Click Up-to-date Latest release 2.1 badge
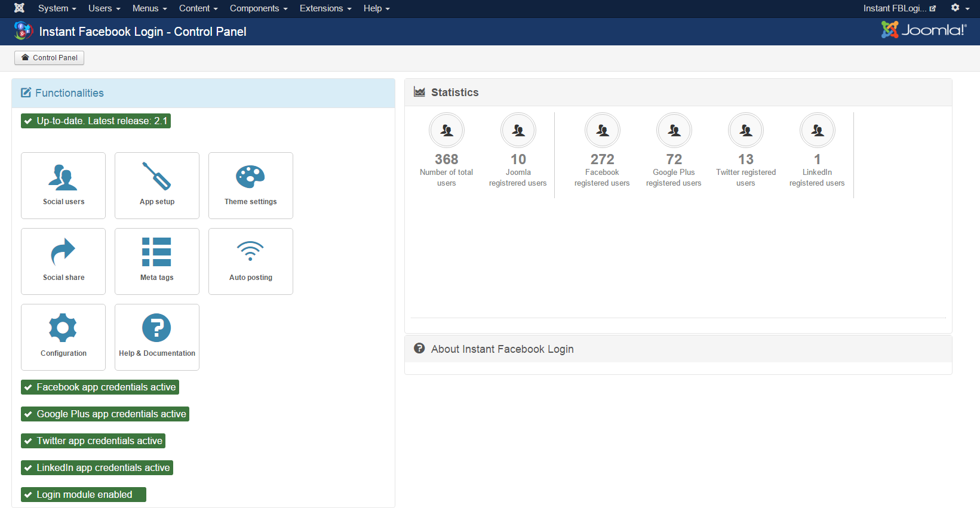 pyautogui.click(x=96, y=121)
